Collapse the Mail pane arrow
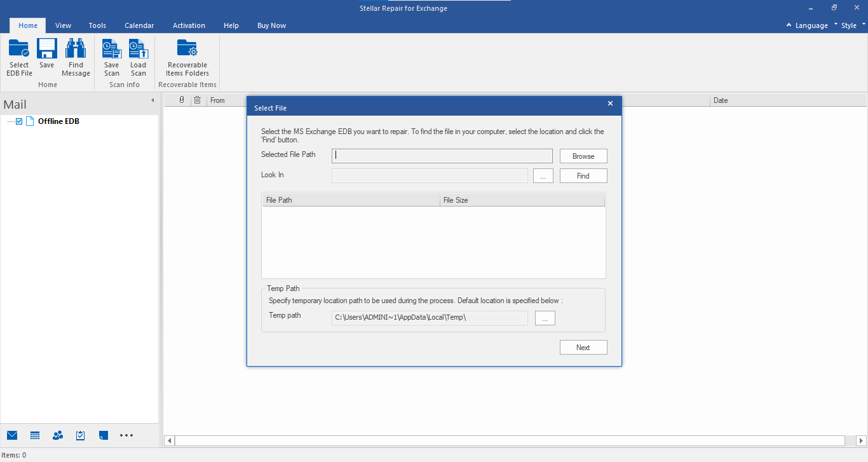868x462 pixels. coord(153,100)
